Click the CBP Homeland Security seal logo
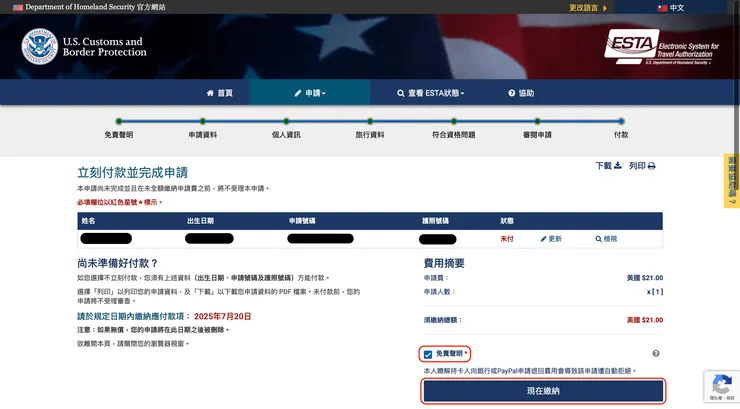This screenshot has height=409, width=740. pos(40,46)
